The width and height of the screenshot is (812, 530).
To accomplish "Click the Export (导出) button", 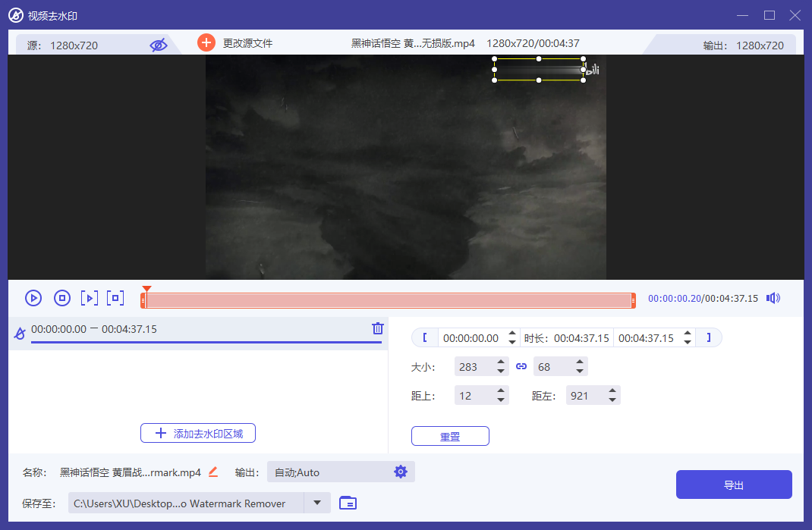I will [x=734, y=485].
